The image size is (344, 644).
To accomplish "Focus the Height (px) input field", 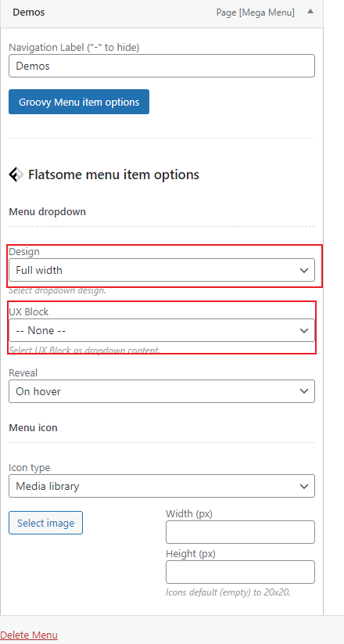I will 240,572.
